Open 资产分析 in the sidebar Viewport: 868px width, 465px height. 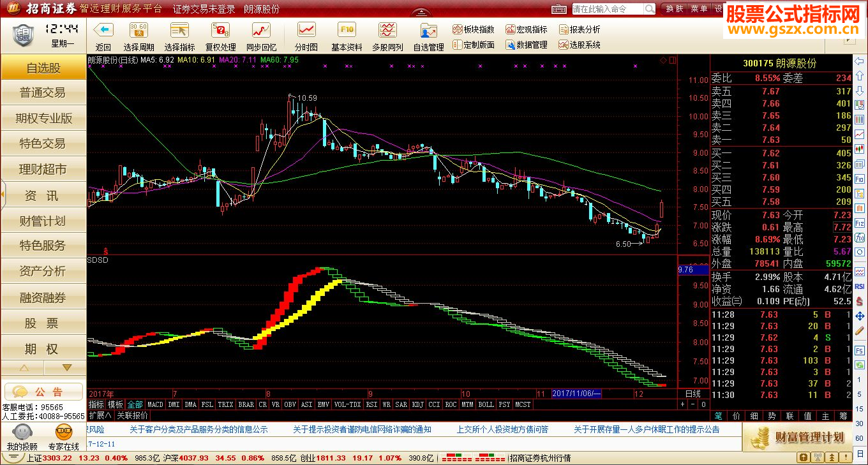pyautogui.click(x=43, y=271)
